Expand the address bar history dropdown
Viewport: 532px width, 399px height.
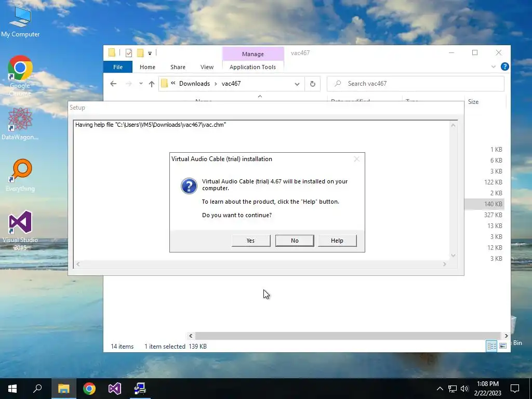(297, 84)
